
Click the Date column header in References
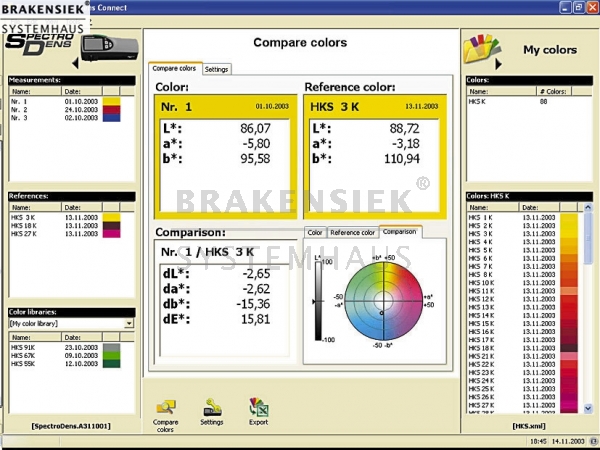[82, 207]
